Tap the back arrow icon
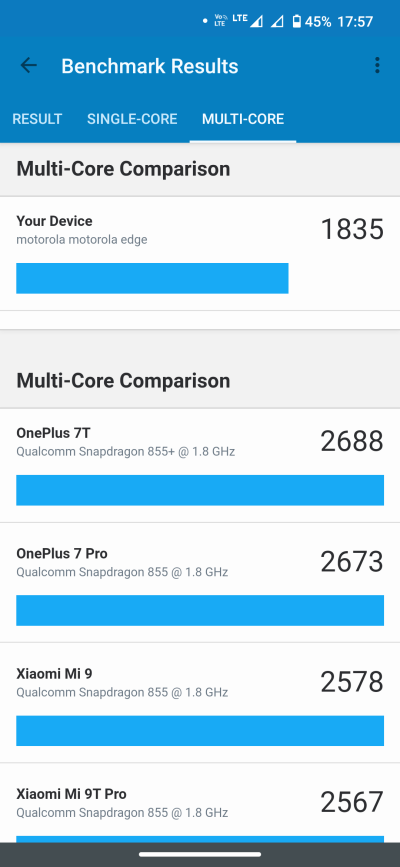Screen dimensions: 400x867 coord(28,66)
